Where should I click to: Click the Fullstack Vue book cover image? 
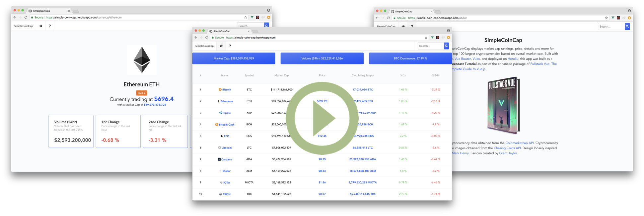503,105
